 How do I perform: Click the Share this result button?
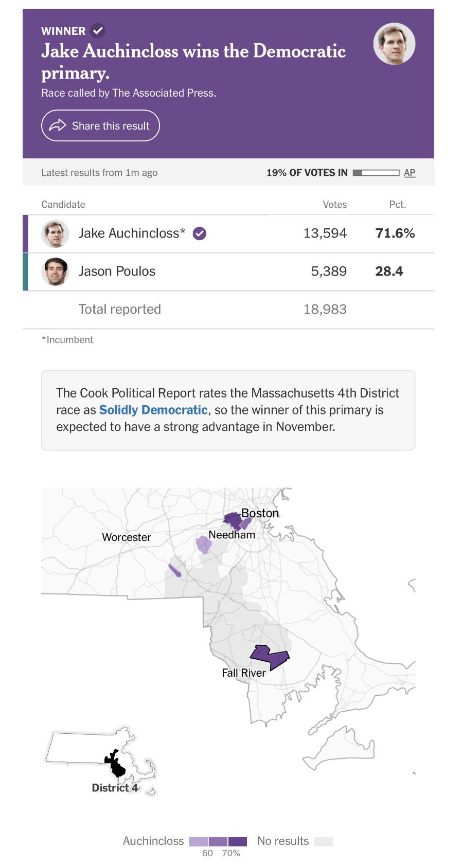100,125
